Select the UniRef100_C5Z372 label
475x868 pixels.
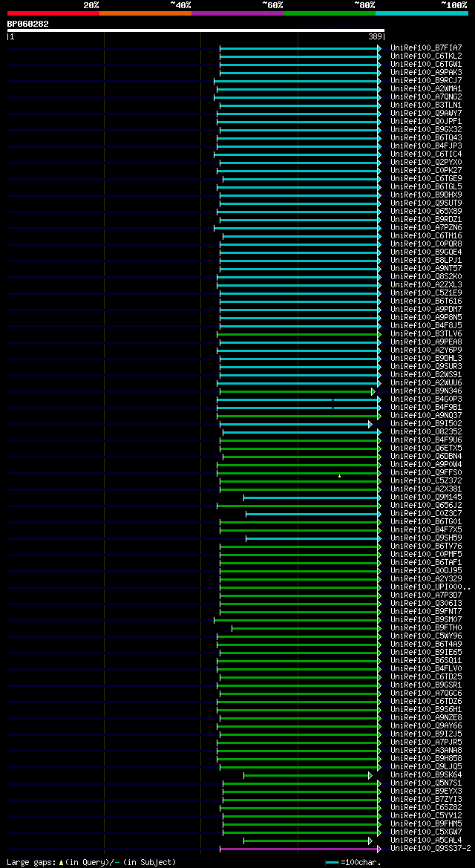pyautogui.click(x=426, y=481)
